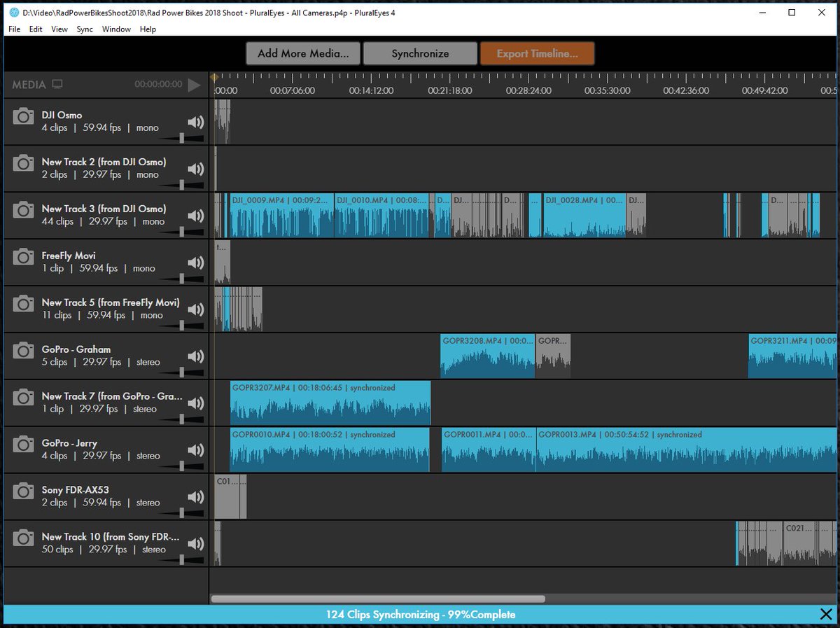Mute New Track 7 speaker icon
The height and width of the screenshot is (628, 840).
click(195, 403)
